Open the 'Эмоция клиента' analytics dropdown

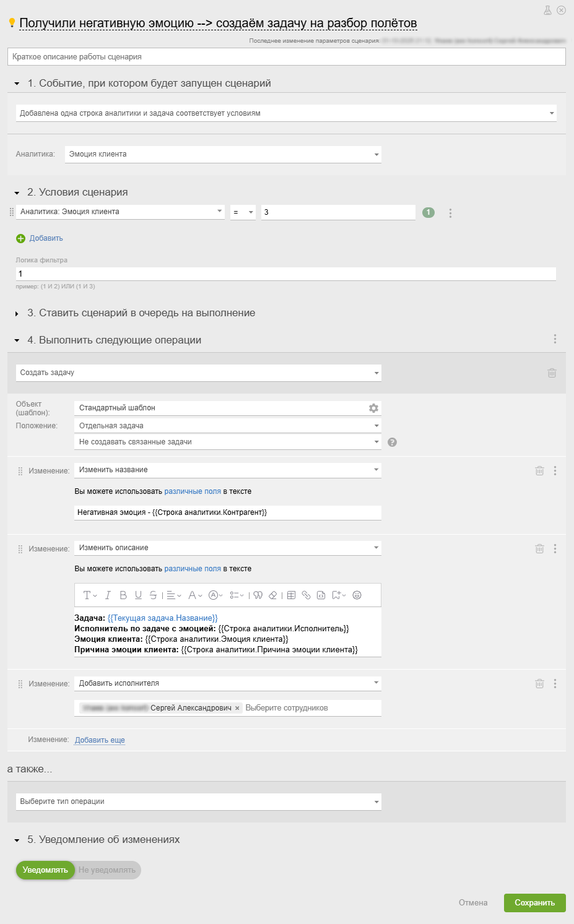pos(223,155)
